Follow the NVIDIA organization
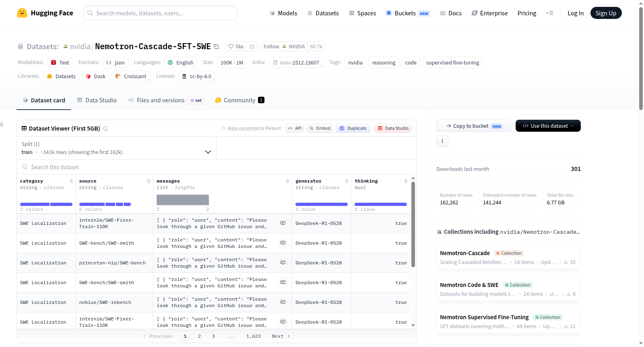644x347 pixels. pyautogui.click(x=284, y=46)
